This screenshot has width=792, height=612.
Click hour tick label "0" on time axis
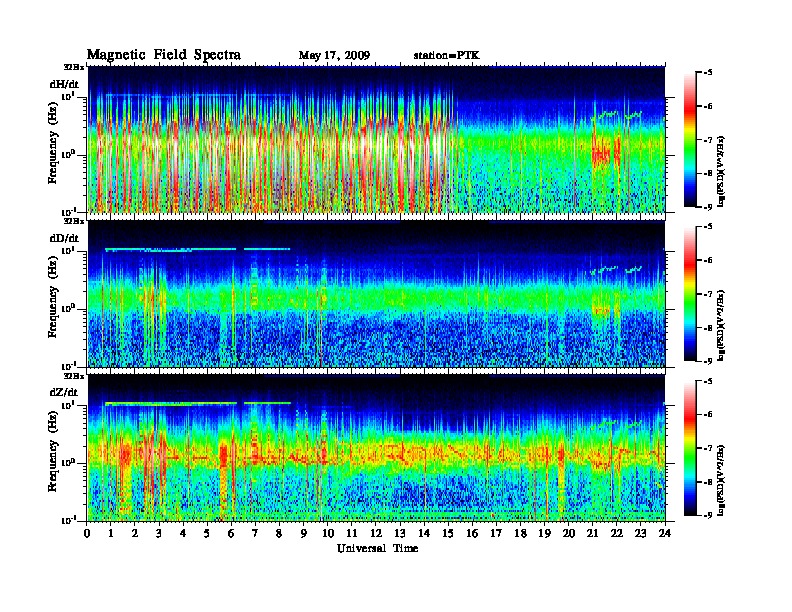pyautogui.click(x=87, y=533)
